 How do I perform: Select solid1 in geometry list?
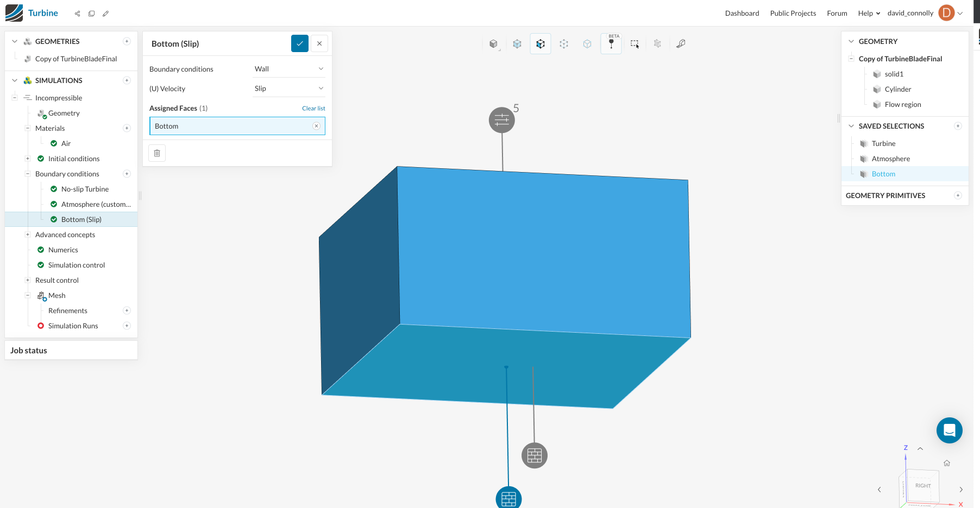894,74
